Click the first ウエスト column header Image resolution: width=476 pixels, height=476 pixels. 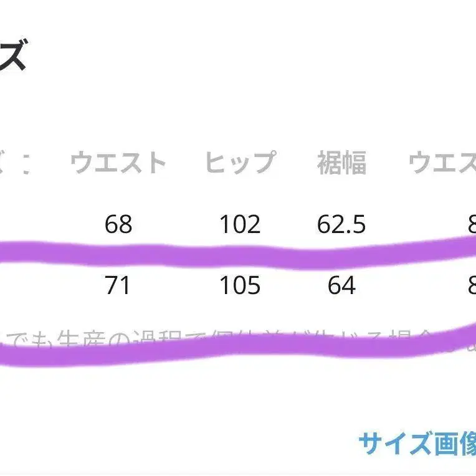point(118,163)
